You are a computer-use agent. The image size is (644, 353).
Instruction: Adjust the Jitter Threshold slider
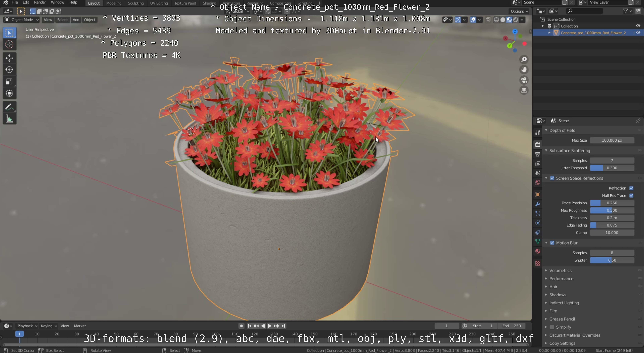pos(612,168)
